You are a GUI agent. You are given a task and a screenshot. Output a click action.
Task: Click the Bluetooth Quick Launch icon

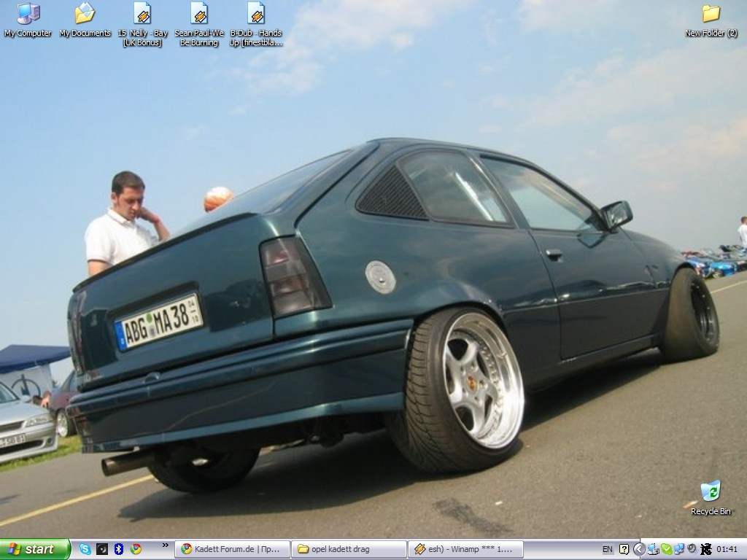[119, 549]
